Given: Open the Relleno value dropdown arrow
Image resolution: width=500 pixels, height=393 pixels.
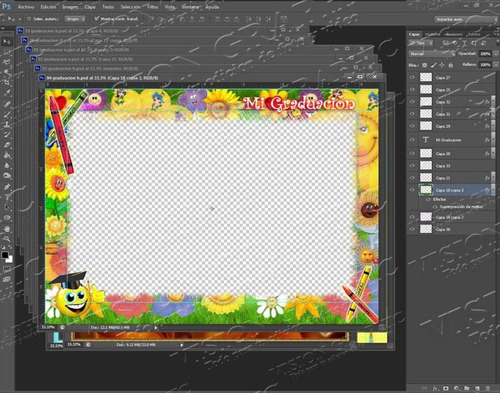Looking at the screenshot, I should click(x=496, y=65).
